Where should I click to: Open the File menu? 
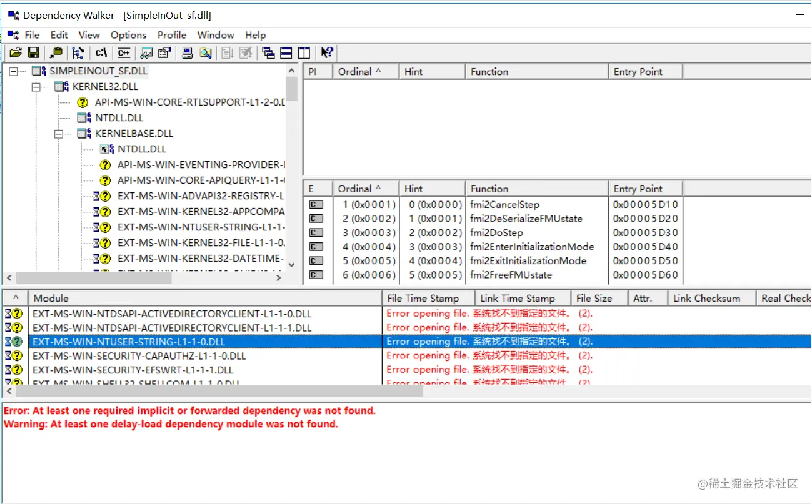pos(32,35)
